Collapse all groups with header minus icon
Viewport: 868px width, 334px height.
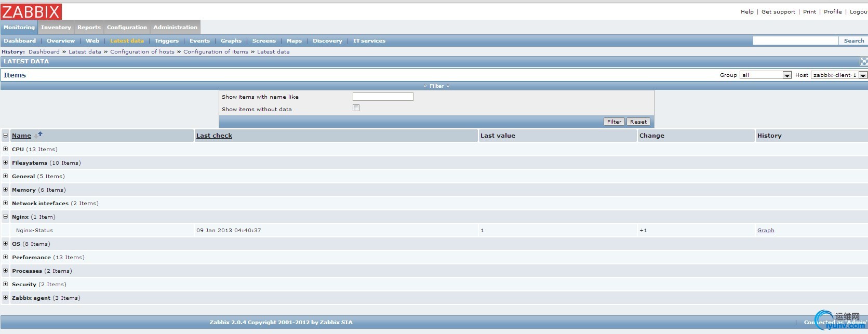[5, 135]
